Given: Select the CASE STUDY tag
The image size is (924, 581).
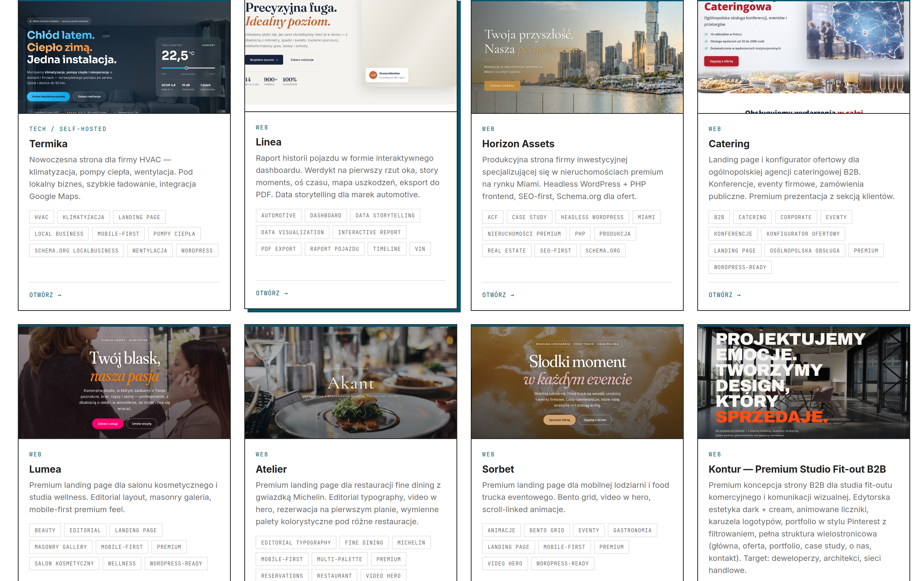Looking at the screenshot, I should click(x=529, y=217).
